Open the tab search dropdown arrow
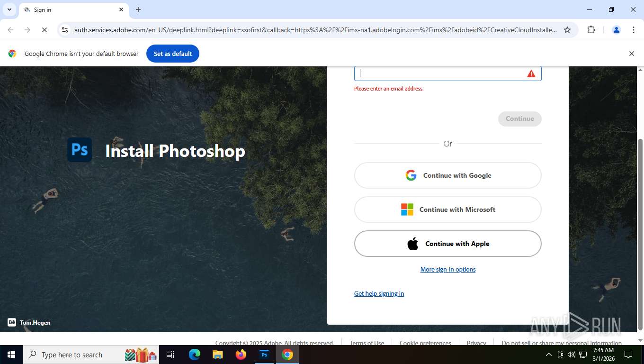 point(9,9)
